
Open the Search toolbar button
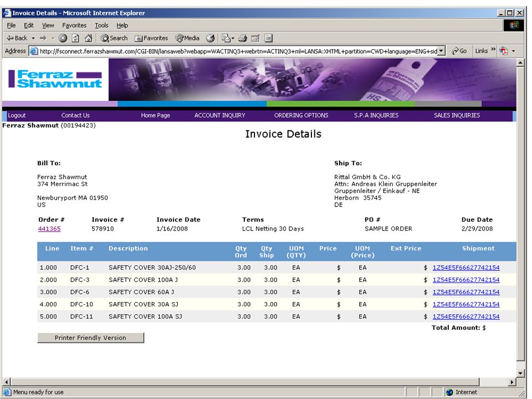pyautogui.click(x=114, y=38)
